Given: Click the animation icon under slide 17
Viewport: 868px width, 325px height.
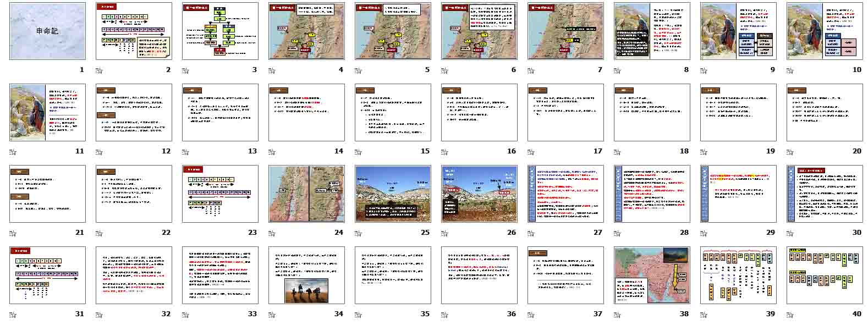Looking at the screenshot, I should click(530, 151).
